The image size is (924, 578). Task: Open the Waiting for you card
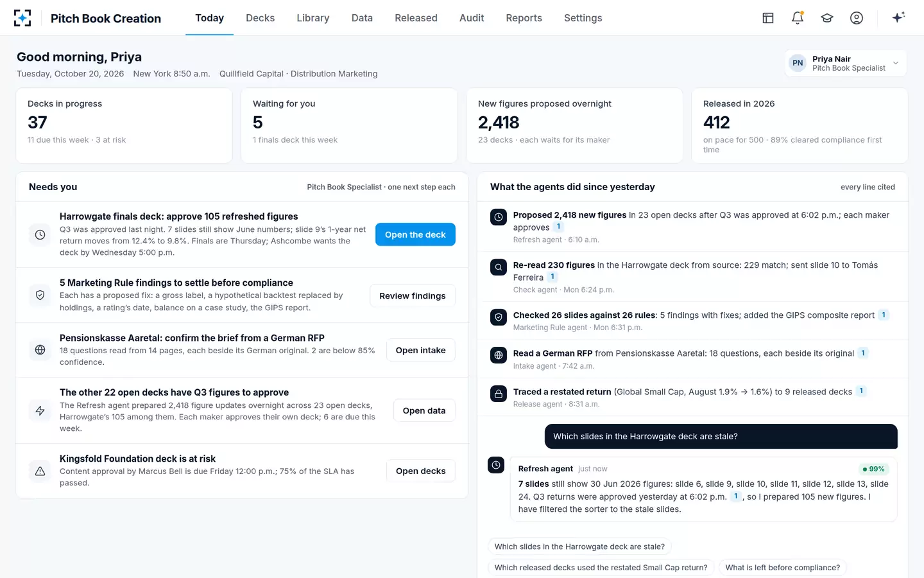349,126
